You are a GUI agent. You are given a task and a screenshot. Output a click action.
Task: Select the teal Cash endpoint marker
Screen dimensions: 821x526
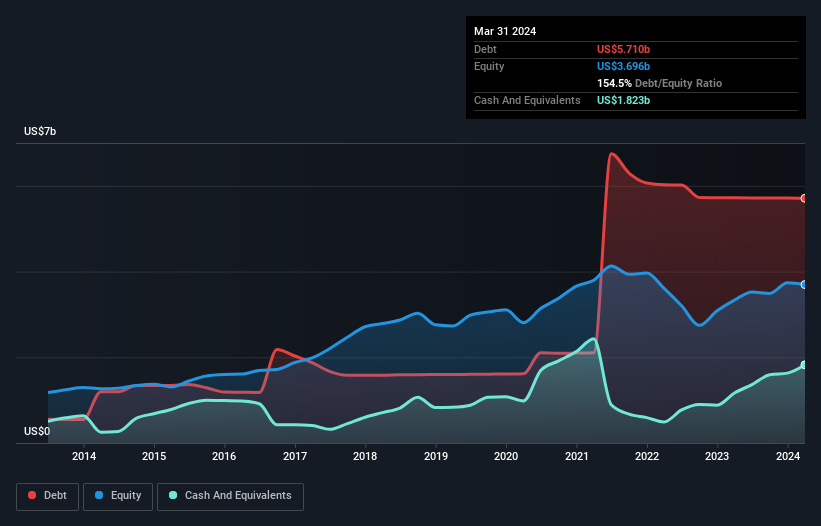tap(804, 365)
